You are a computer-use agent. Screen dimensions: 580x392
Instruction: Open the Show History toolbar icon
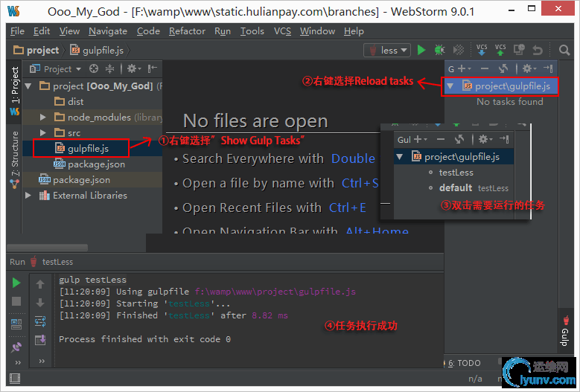pos(519,51)
